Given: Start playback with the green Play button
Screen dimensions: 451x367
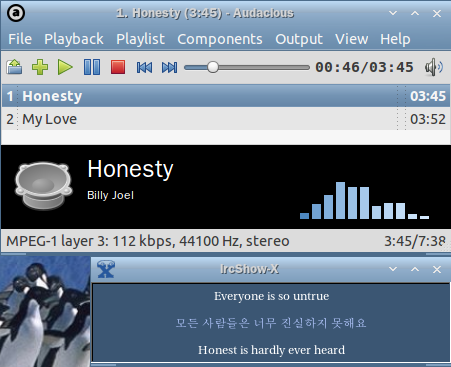Looking at the screenshot, I should [65, 67].
